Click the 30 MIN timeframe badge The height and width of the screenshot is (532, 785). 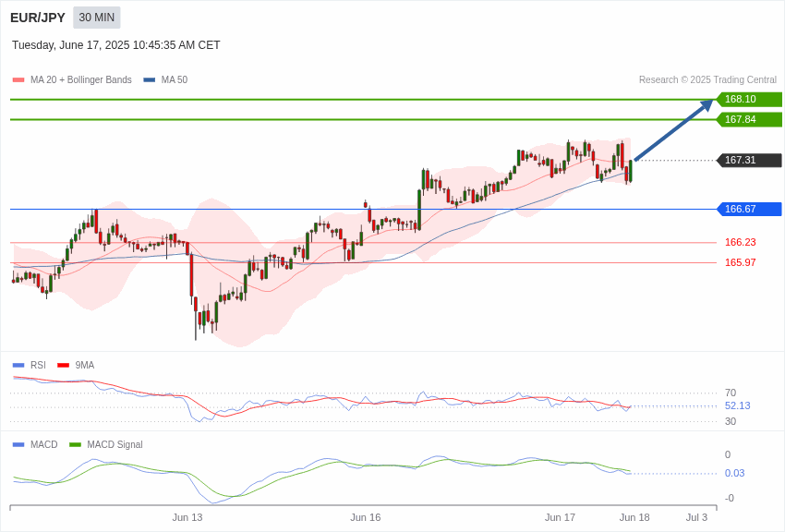coord(97,18)
